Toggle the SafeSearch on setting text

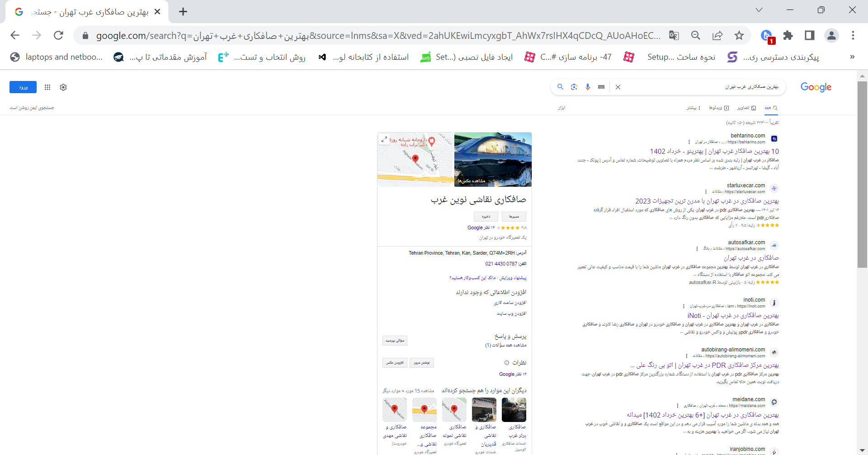32,108
